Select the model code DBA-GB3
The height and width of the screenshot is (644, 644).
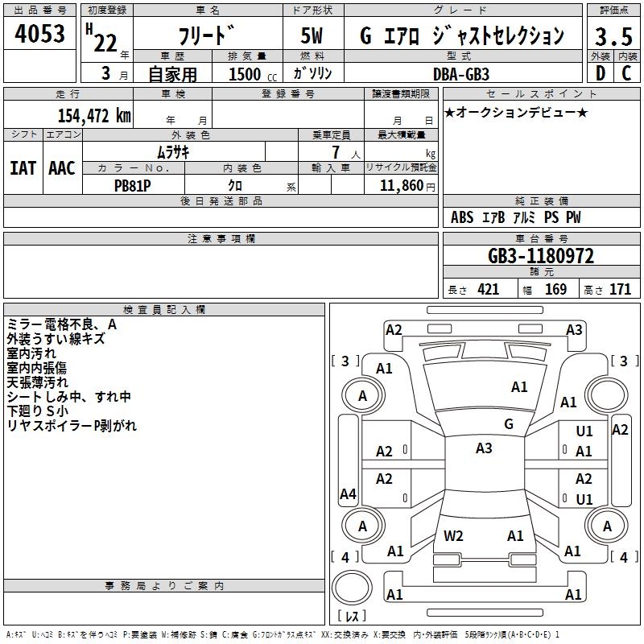(x=461, y=74)
